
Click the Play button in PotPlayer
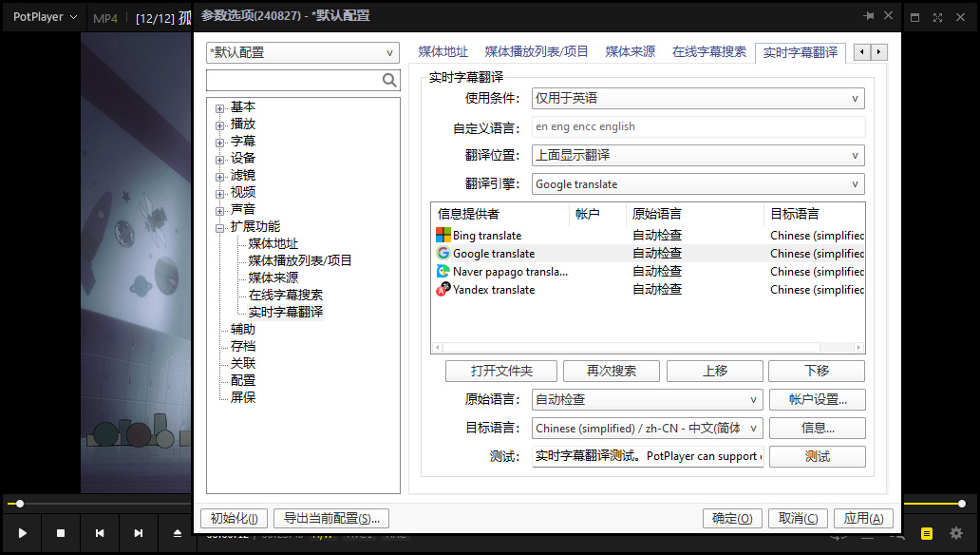(23, 533)
